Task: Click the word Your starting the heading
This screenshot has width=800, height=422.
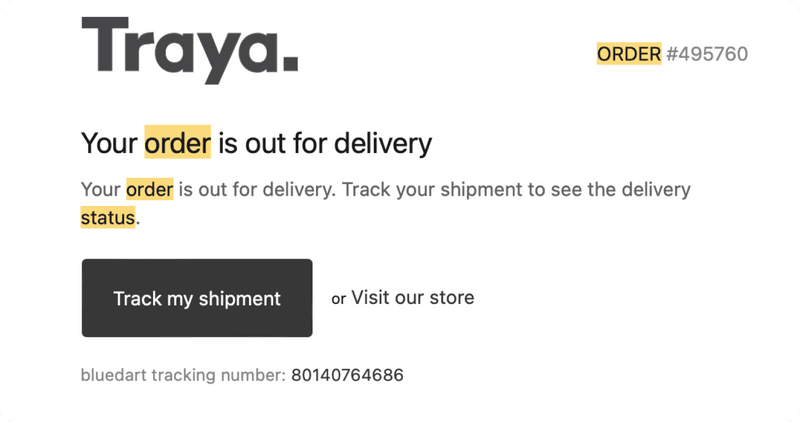Action: (x=109, y=144)
